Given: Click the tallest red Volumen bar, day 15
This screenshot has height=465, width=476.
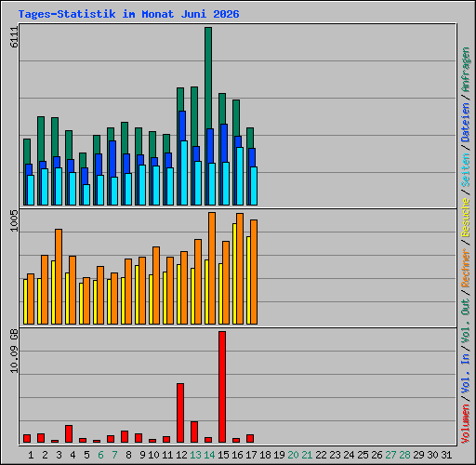Looking at the screenshot, I should tap(222, 387).
